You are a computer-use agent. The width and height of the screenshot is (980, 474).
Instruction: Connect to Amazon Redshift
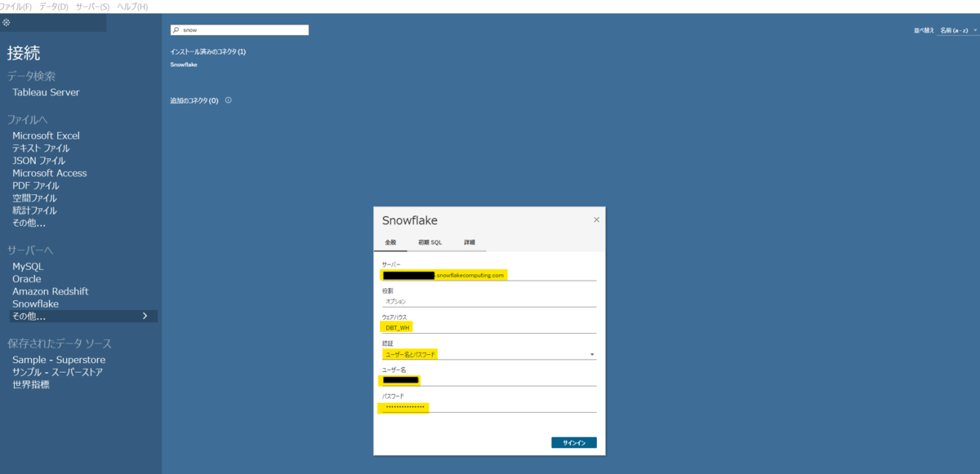click(50, 291)
